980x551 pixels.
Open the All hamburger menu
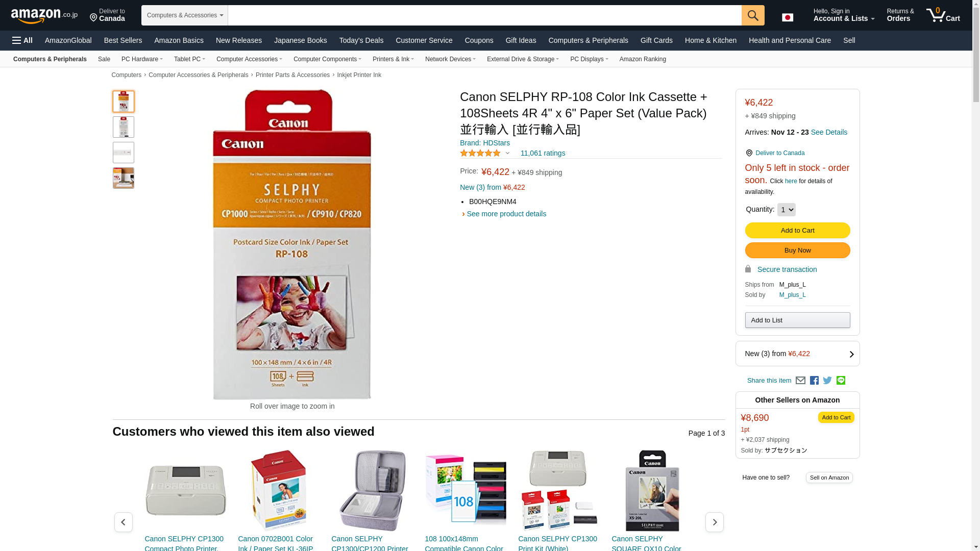click(x=22, y=40)
